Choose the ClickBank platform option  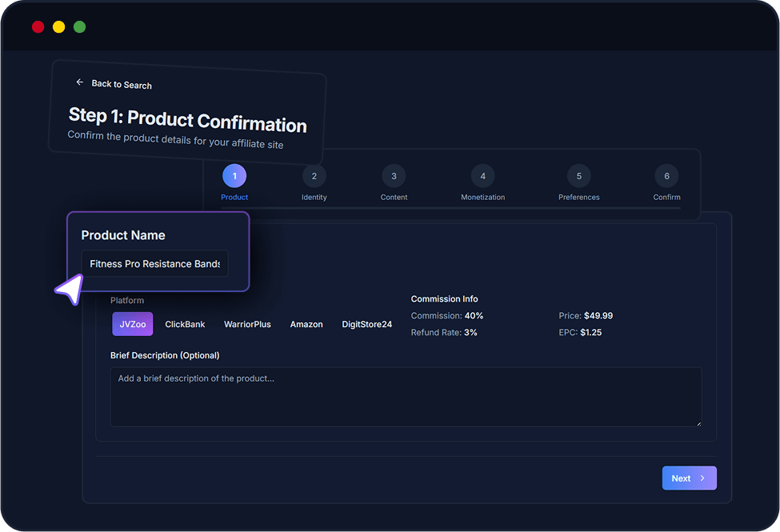click(185, 324)
